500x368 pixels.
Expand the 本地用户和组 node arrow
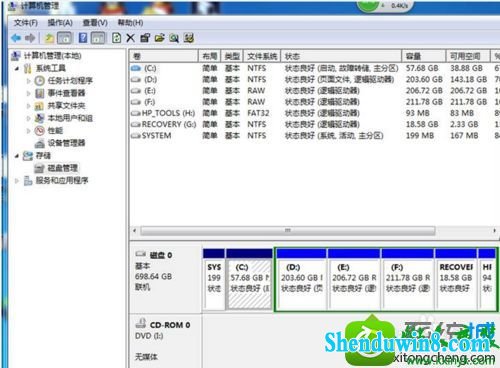pyautogui.click(x=29, y=118)
